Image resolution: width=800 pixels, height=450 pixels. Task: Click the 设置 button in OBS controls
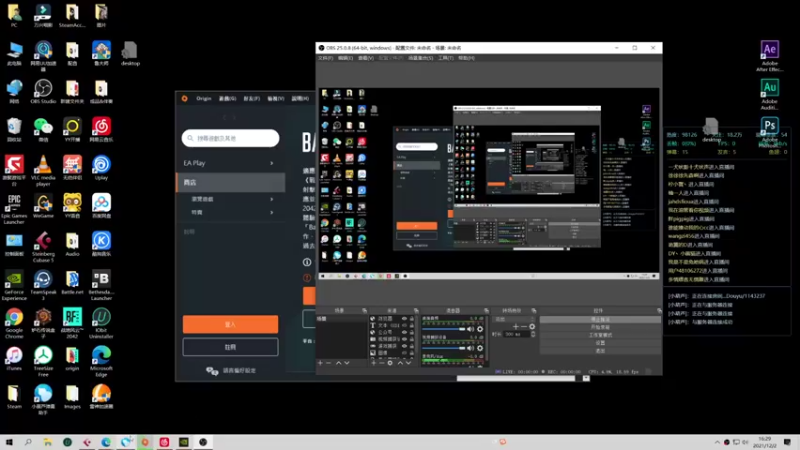point(600,343)
